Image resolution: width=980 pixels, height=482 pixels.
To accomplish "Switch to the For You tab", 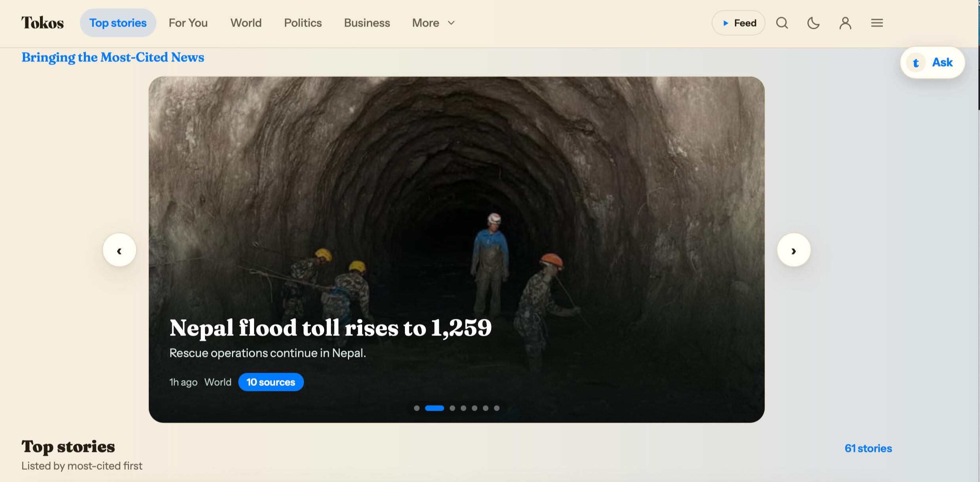I will pyautogui.click(x=188, y=23).
